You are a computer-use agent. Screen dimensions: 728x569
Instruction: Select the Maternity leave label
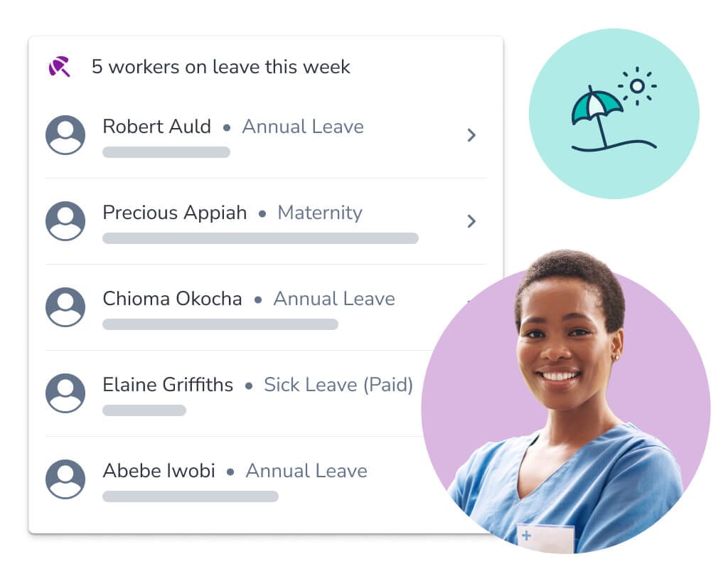coord(320,213)
